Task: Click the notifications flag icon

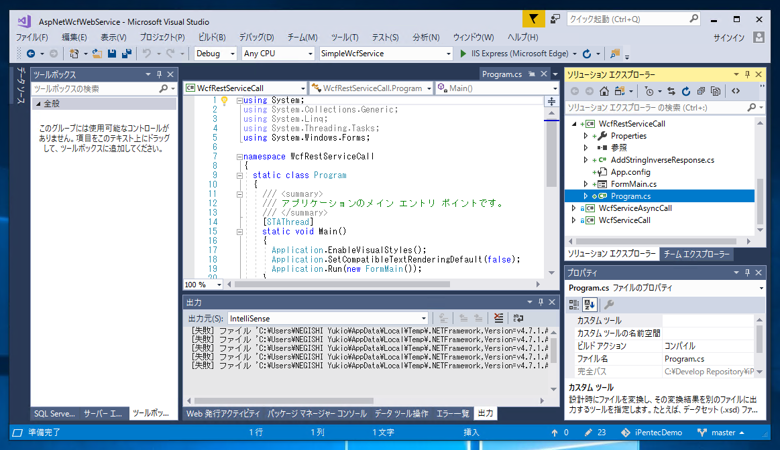Action: (533, 19)
